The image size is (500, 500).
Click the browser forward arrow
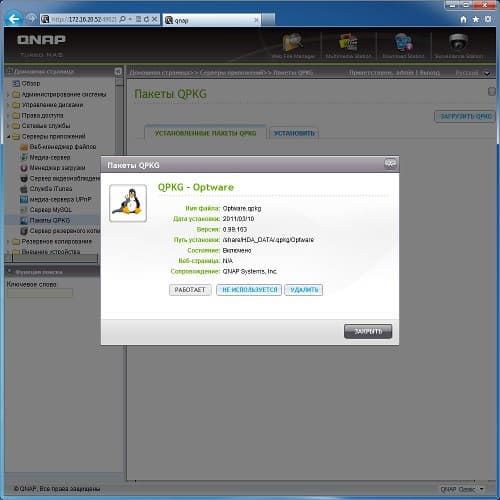coord(31,19)
